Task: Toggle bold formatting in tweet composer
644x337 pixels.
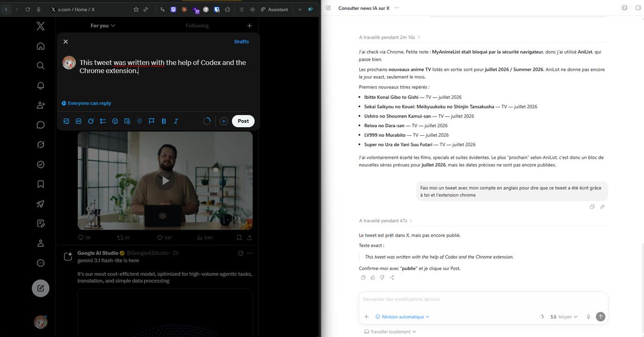Action: (164, 121)
